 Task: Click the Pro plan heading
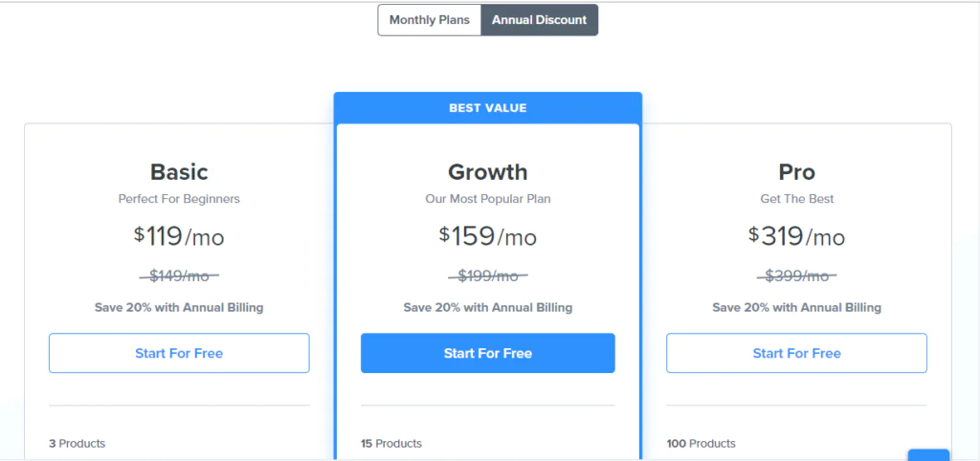point(797,172)
